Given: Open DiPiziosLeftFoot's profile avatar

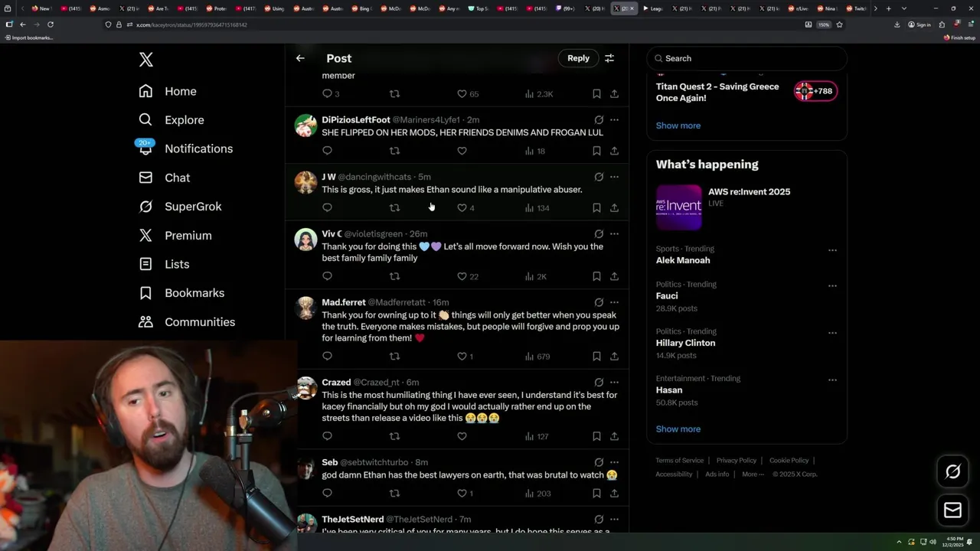Looking at the screenshot, I should click(x=305, y=126).
